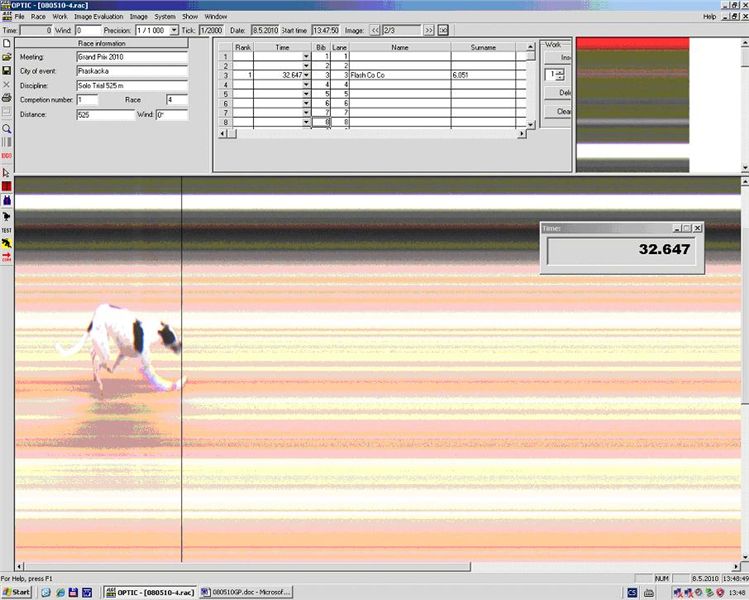The height and width of the screenshot is (600, 749).
Task: Click the OPTIC application icon in the menu bar
Action: pyautogui.click(x=7, y=16)
